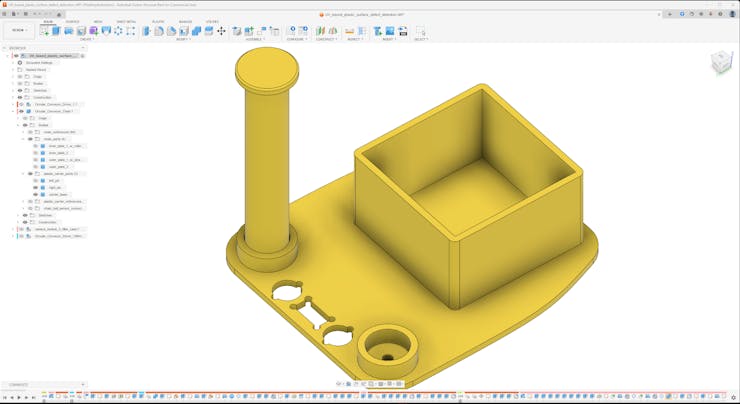Open timeline settings gear icon
Screen dimensions: 740x404
click(733, 398)
